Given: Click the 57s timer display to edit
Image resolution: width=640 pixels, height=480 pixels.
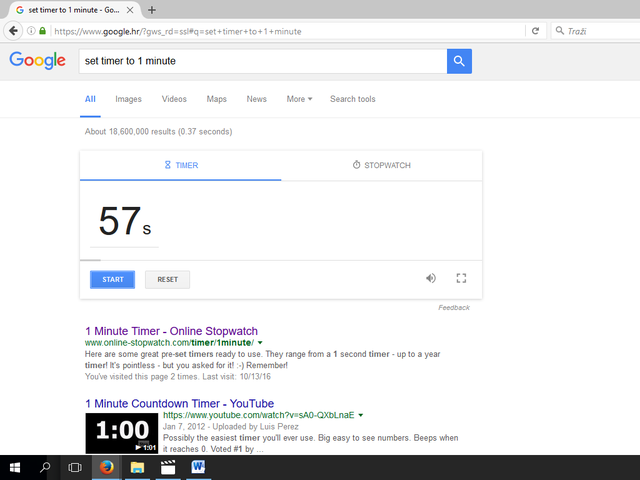Looking at the screenshot, I should coord(124,222).
